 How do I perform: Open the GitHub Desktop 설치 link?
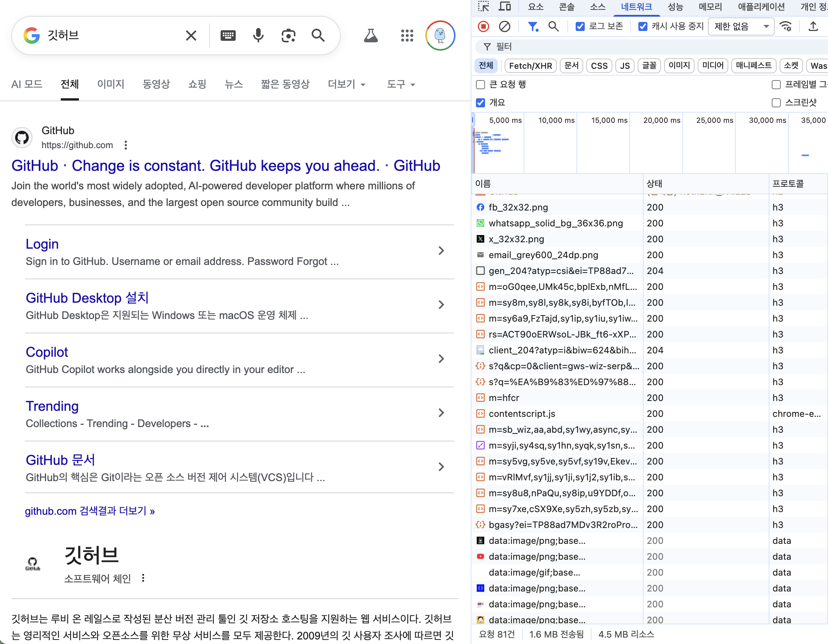[x=87, y=298]
